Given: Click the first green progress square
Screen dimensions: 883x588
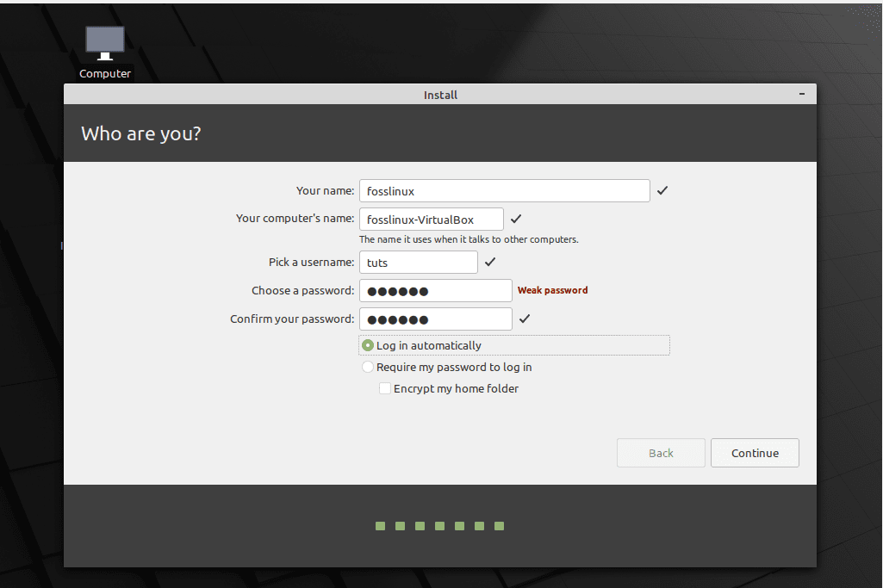Looking at the screenshot, I should click(x=380, y=525).
